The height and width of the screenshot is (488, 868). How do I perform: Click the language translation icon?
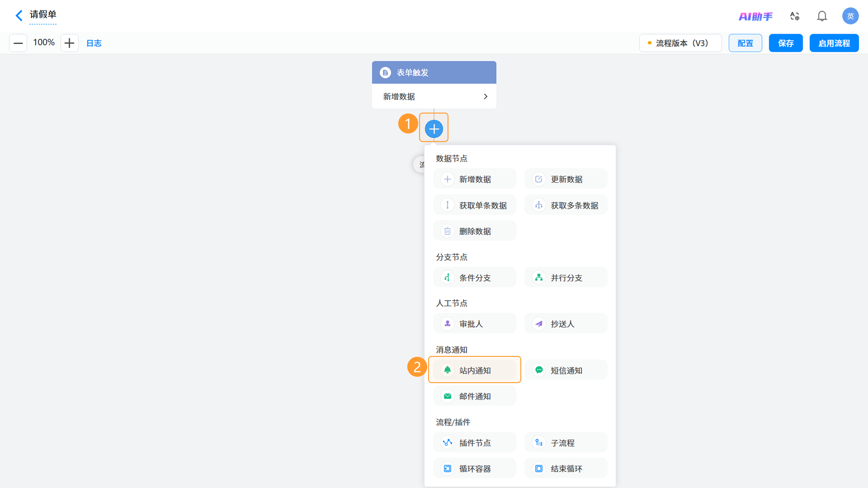pos(795,16)
